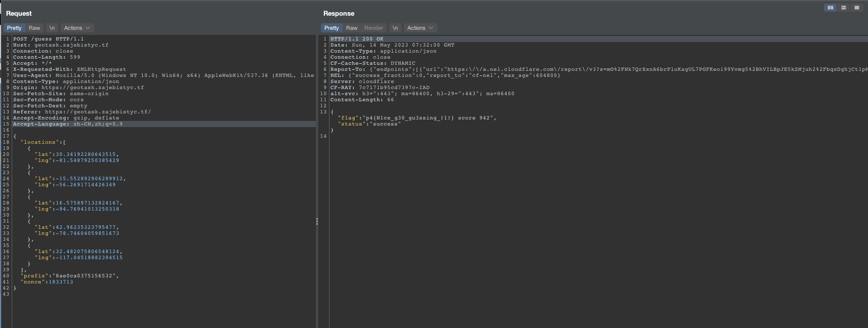The height and width of the screenshot is (328, 868).
Task: Switch Response view to Raw
Action: coord(352,28)
